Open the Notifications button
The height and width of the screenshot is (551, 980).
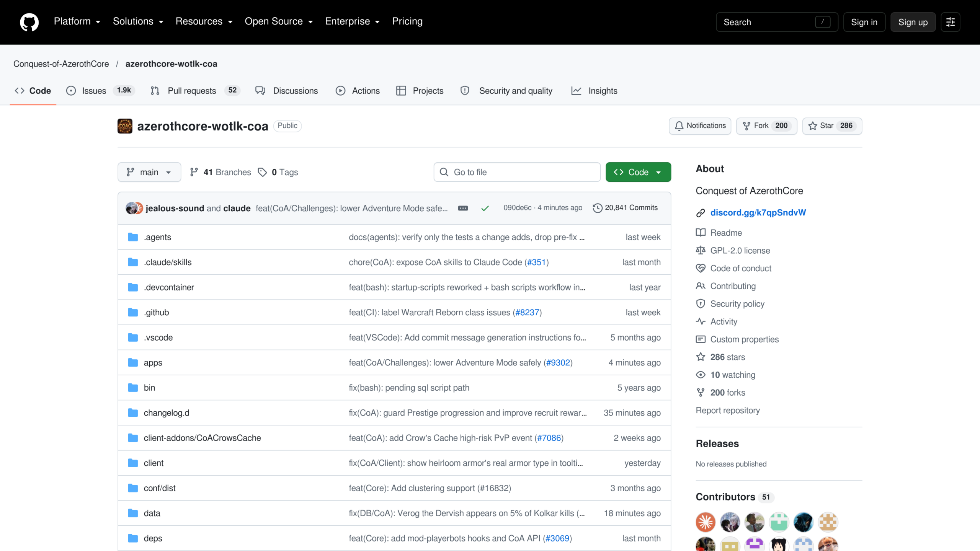(x=700, y=126)
